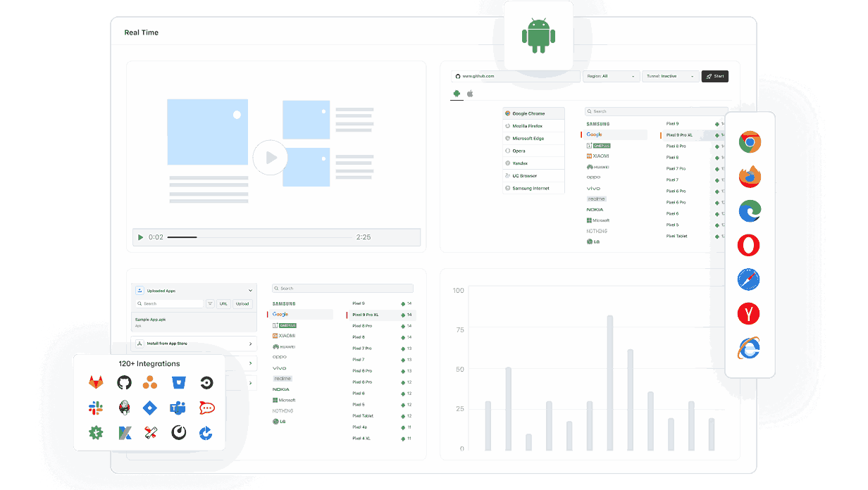Select Mozilla Firefox in the browser list
Screen dimensions: 868x490
[x=534, y=126]
